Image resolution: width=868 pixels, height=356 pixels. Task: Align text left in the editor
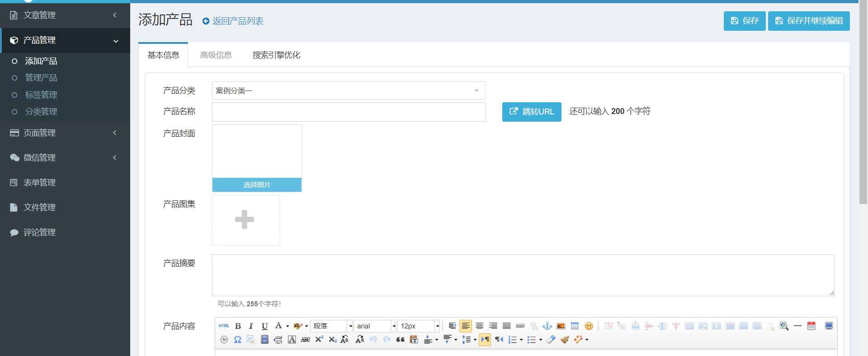(466, 326)
